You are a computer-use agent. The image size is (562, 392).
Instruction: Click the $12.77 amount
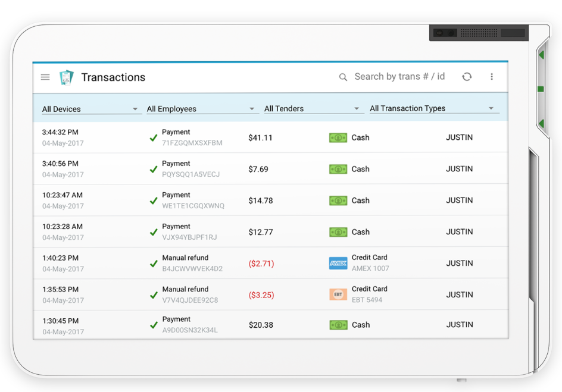click(x=261, y=233)
